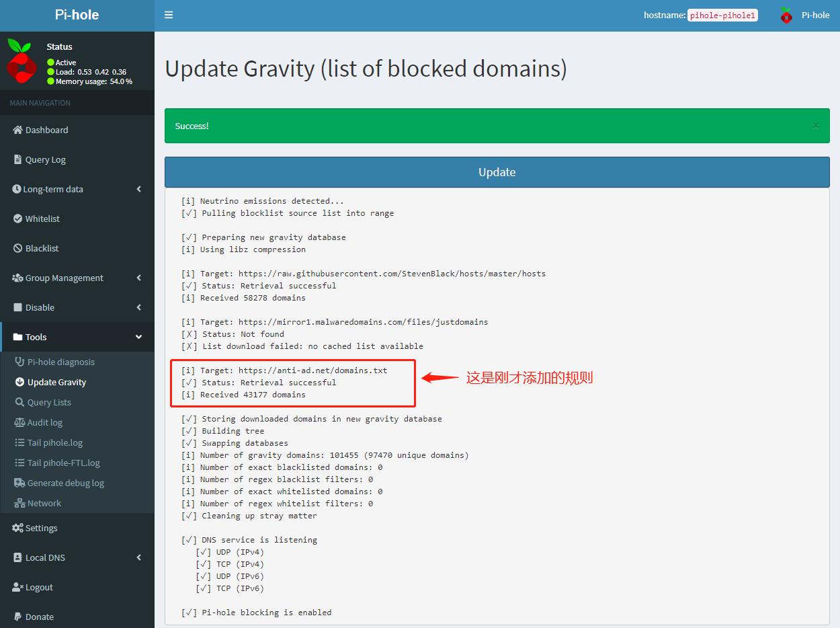Click the Group Management users icon
The height and width of the screenshot is (628, 840).
(17, 278)
